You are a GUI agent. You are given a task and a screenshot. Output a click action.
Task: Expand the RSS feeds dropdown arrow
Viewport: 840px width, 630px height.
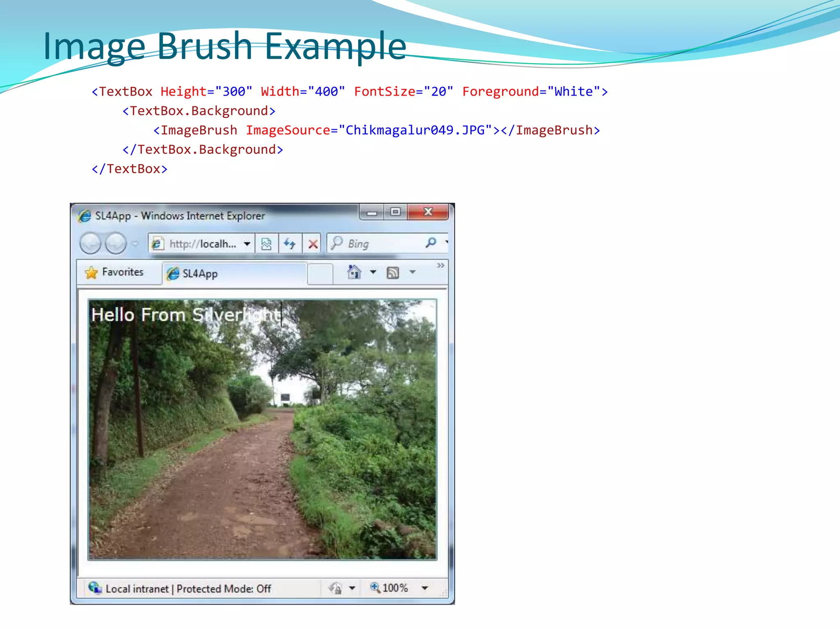coord(413,272)
